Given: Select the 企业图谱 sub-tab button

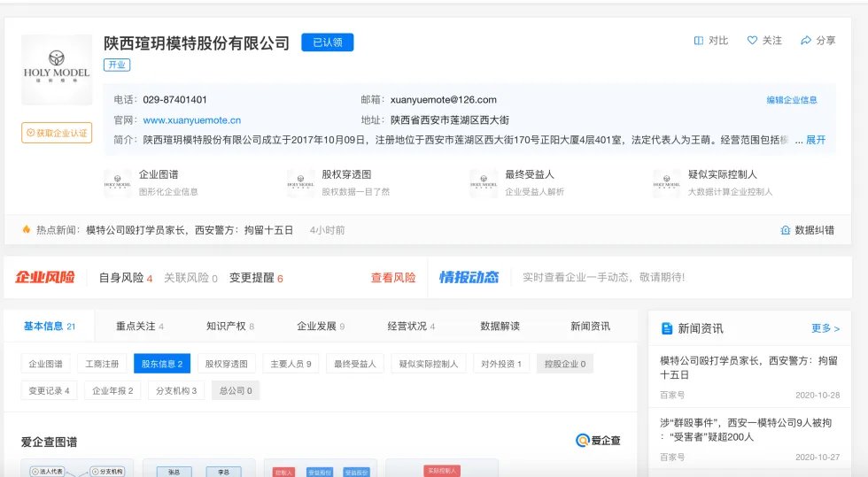Looking at the screenshot, I should (45, 364).
